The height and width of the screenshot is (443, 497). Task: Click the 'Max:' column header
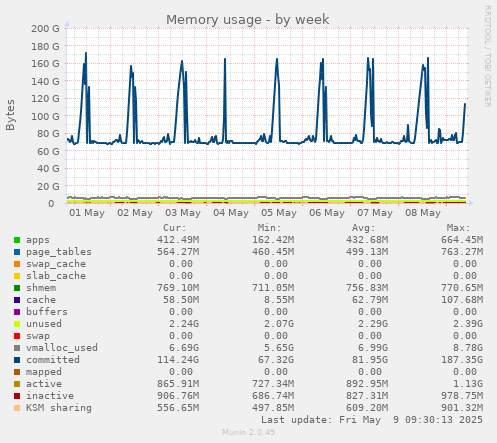pyautogui.click(x=458, y=228)
